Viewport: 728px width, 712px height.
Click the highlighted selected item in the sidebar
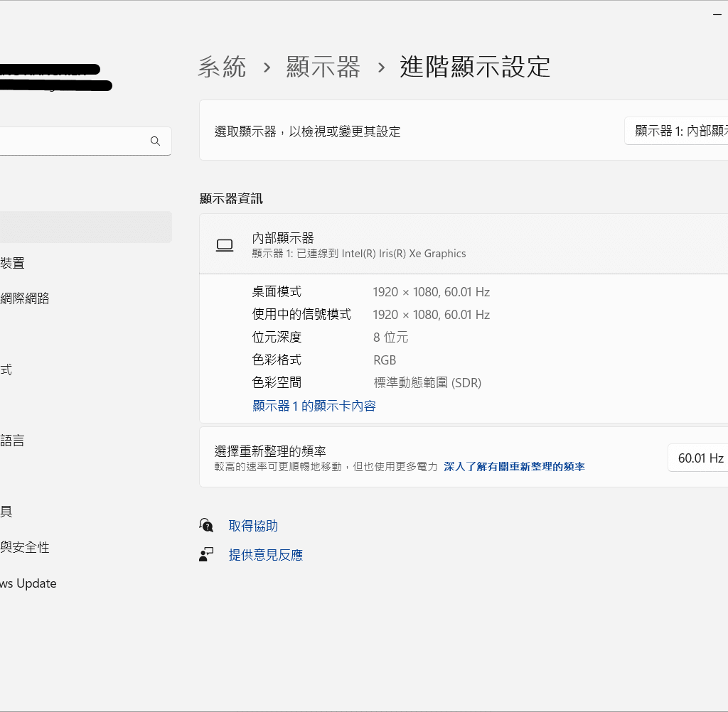point(85,227)
